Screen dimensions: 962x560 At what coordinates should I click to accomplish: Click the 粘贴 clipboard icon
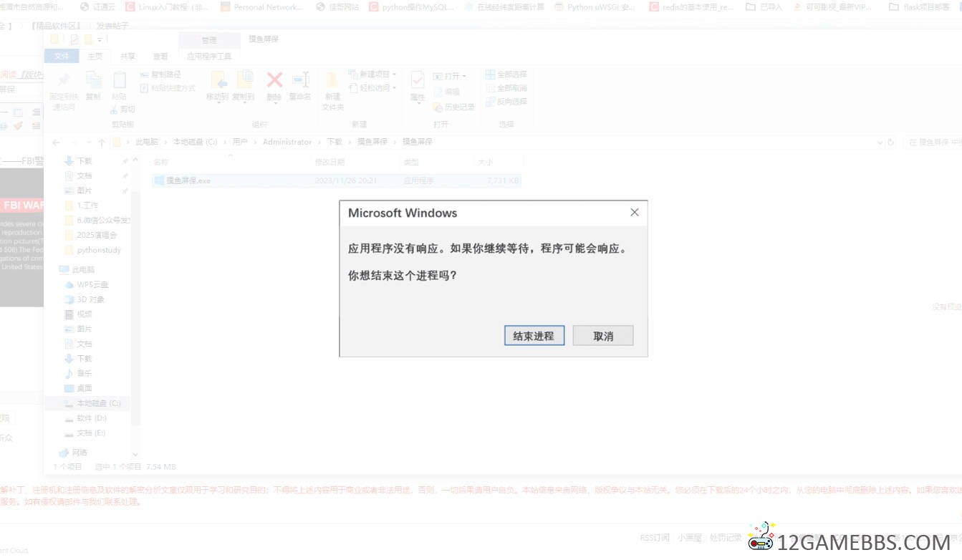click(x=119, y=80)
